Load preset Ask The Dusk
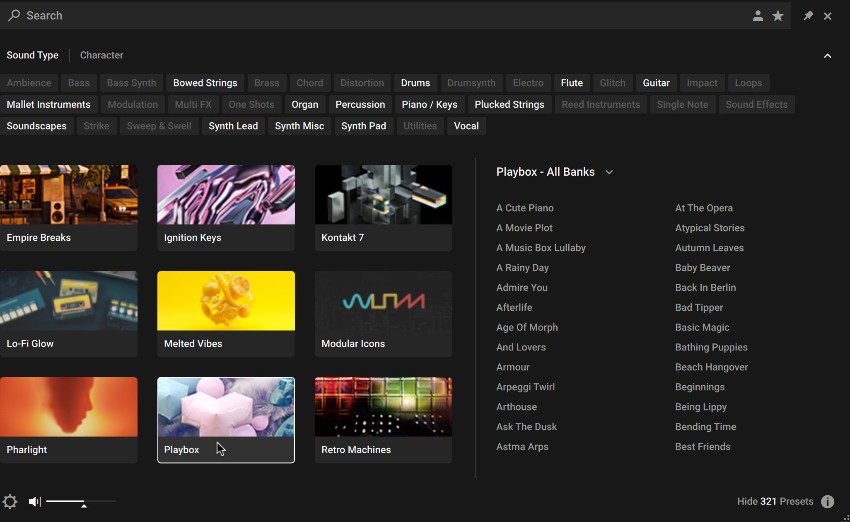 (526, 427)
